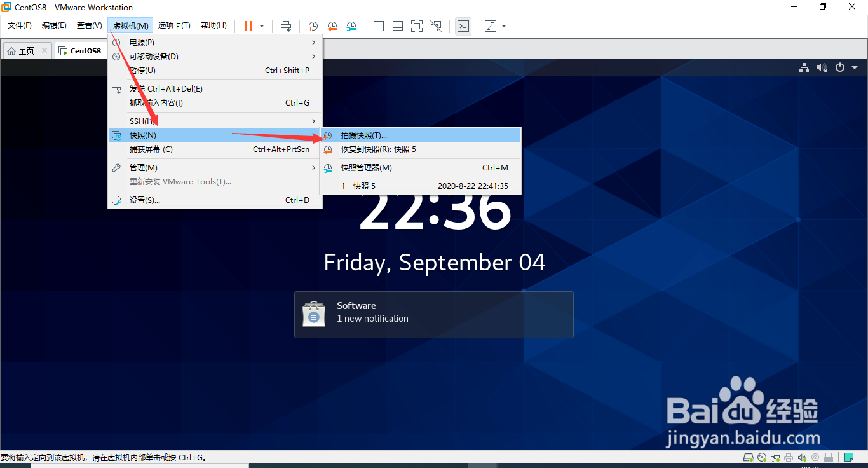Enter full screen mode via toolbar icon
This screenshot has width=868, height=468.
(417, 25)
